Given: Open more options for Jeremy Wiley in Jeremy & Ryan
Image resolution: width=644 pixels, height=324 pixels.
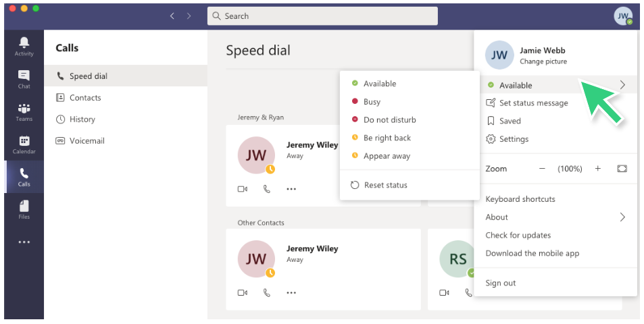Looking at the screenshot, I should 291,189.
